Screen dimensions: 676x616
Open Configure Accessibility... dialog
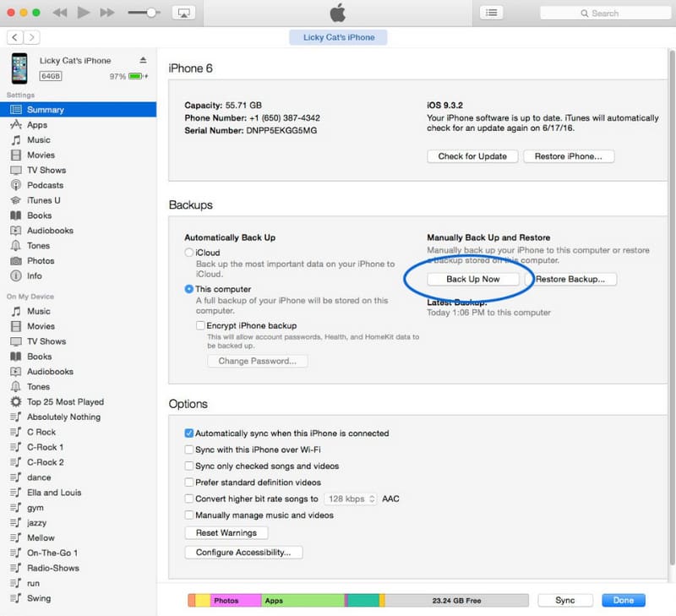(x=243, y=553)
